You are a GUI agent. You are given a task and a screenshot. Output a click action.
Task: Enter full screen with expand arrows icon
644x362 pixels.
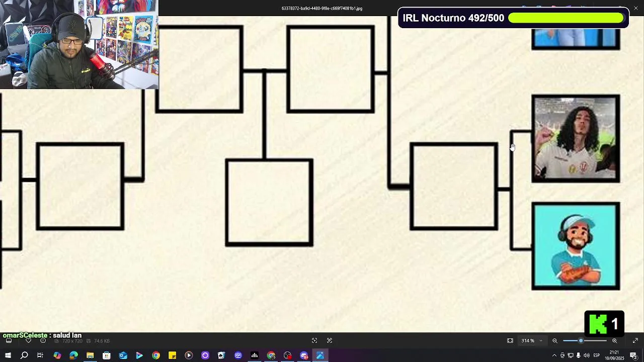(x=635, y=341)
